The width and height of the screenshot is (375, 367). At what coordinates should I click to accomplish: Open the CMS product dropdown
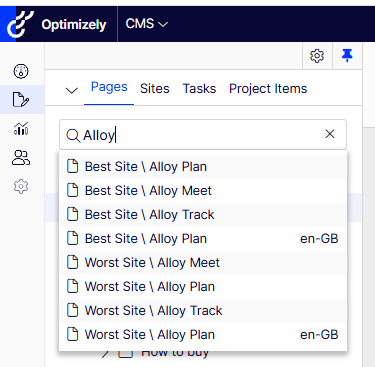click(147, 24)
